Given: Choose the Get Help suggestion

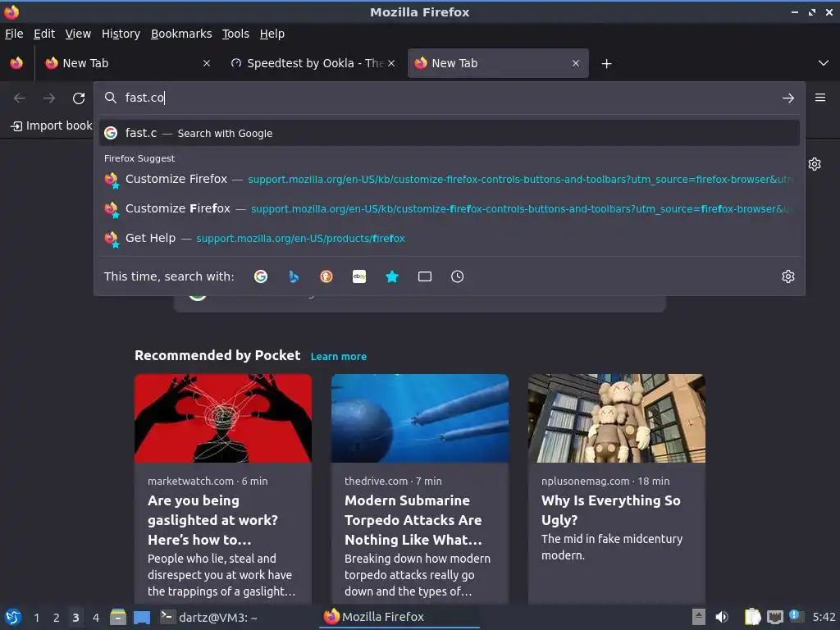Looking at the screenshot, I should coord(449,238).
